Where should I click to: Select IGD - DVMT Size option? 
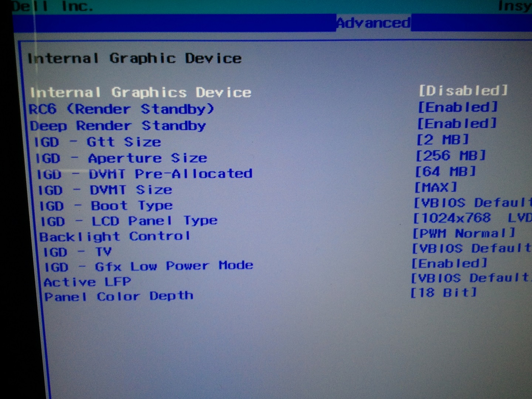tap(105, 190)
